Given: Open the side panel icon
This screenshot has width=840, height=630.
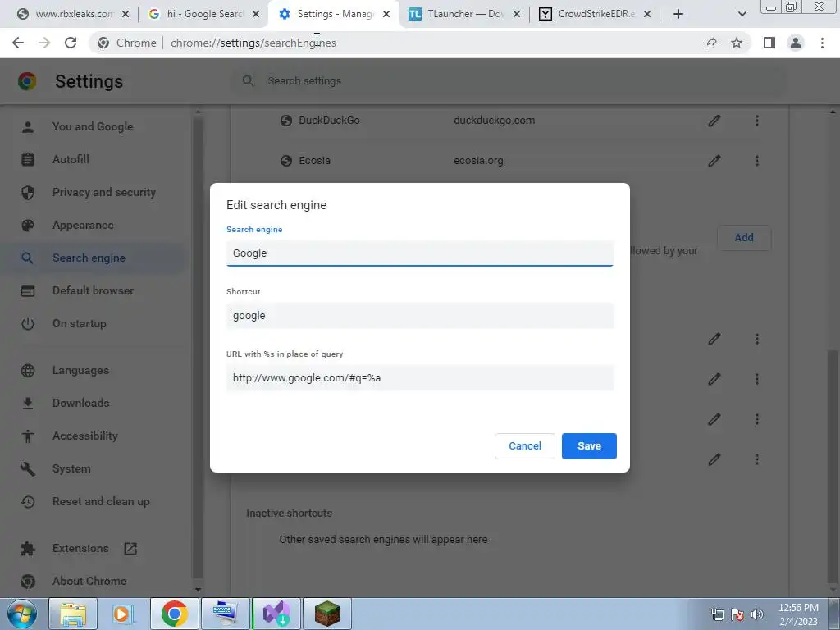Looking at the screenshot, I should 769,43.
